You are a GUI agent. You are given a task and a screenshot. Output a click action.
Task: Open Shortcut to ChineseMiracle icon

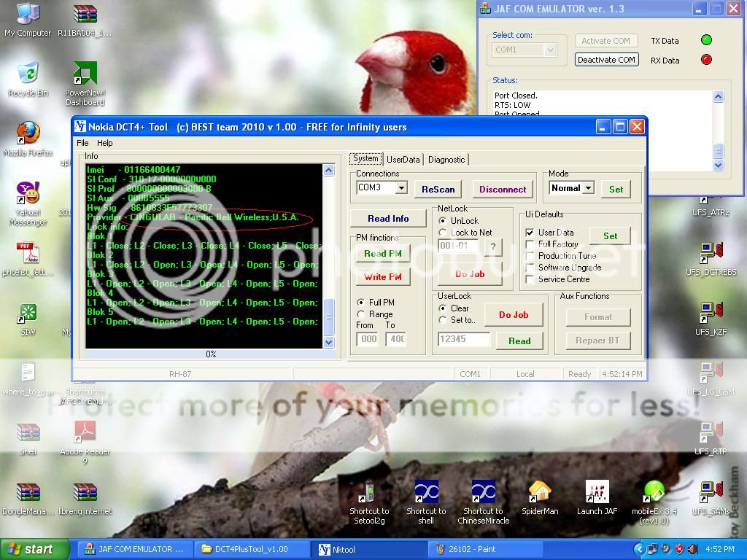[483, 493]
